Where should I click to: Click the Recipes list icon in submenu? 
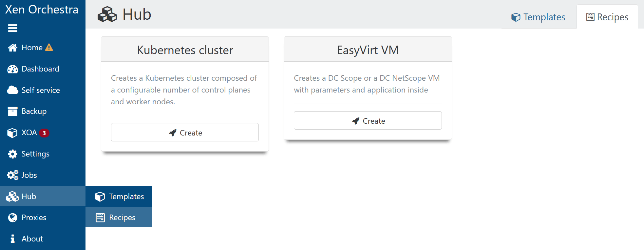pos(100,218)
